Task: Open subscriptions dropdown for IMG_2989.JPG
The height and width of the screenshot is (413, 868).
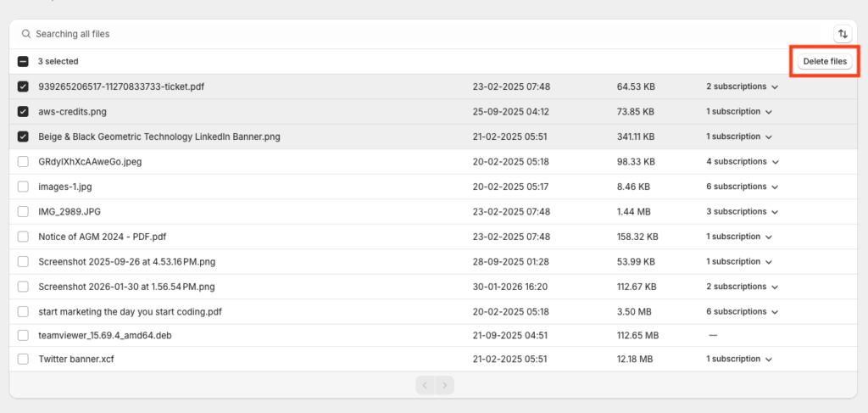Action: pyautogui.click(x=743, y=212)
